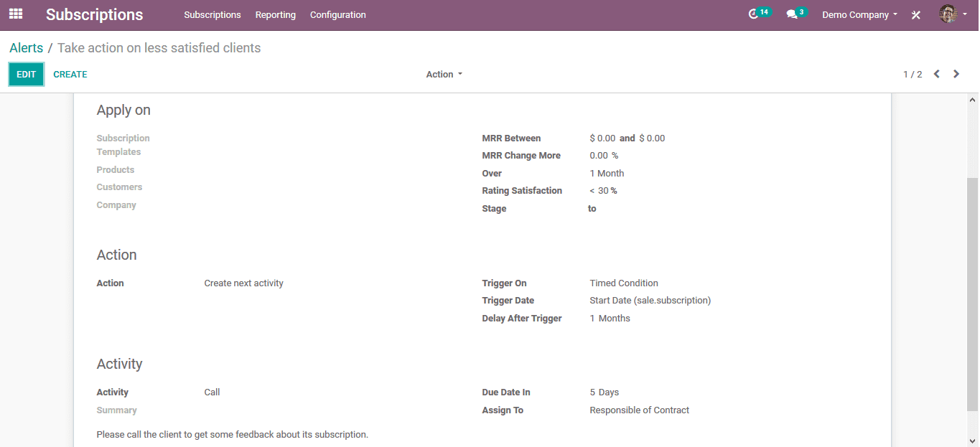The image size is (980, 447).
Task: Click the 'Trigger On' label
Action: [505, 283]
